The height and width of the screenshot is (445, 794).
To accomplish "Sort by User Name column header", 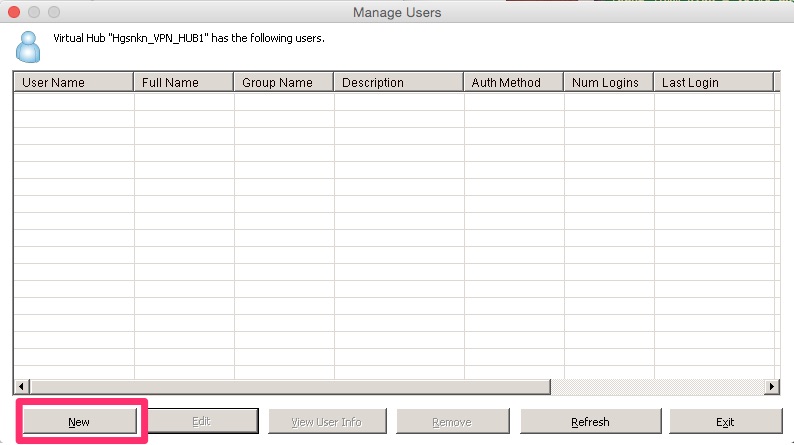I will click(73, 83).
